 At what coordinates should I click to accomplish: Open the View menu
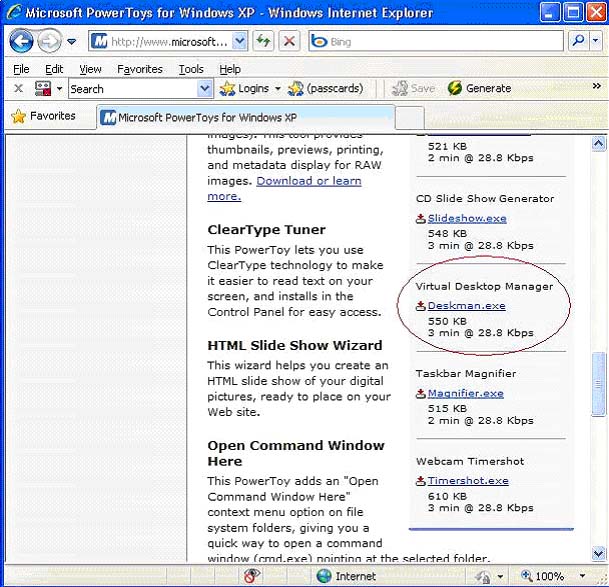(90, 69)
